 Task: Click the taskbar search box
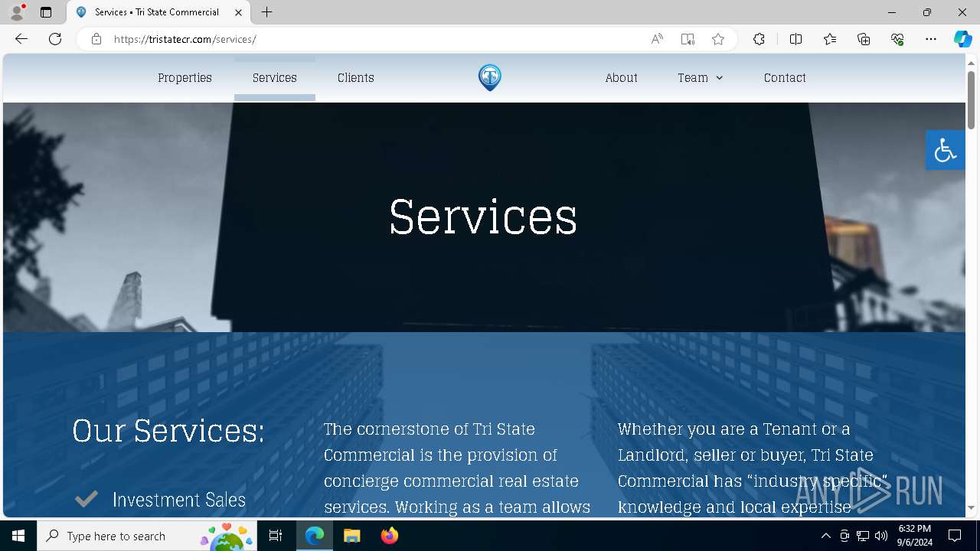(x=147, y=536)
